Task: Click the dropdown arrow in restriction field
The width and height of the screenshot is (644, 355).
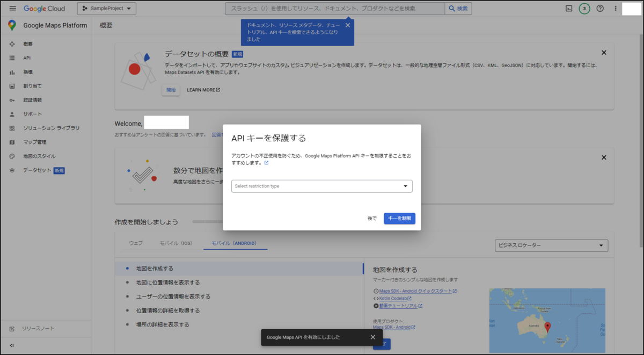Action: click(x=406, y=186)
